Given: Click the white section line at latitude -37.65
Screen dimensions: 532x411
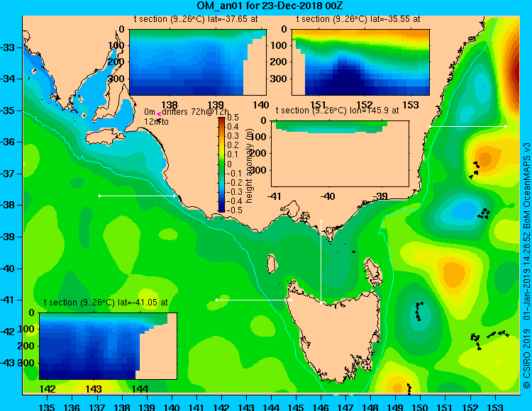Looking at the screenshot, I should pyautogui.click(x=137, y=196).
